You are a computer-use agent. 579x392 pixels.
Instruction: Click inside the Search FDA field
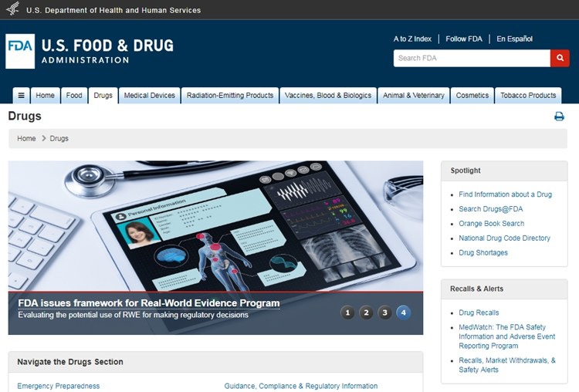point(472,59)
